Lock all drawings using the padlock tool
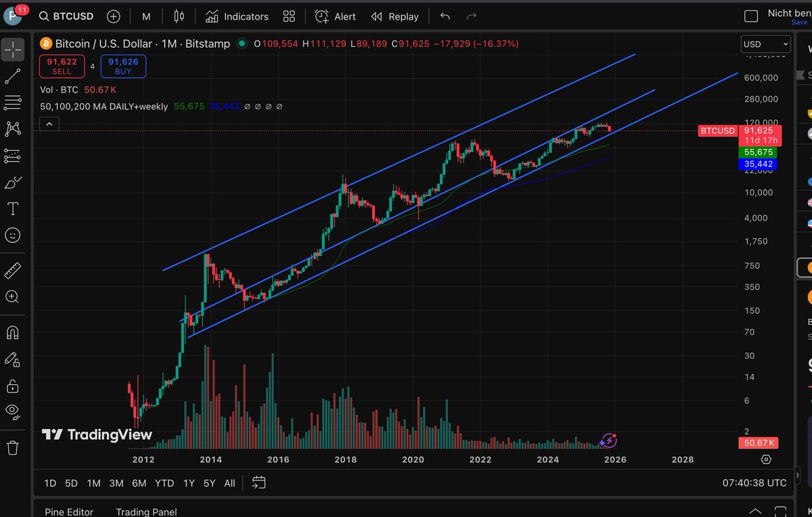This screenshot has height=517, width=812. (13, 384)
